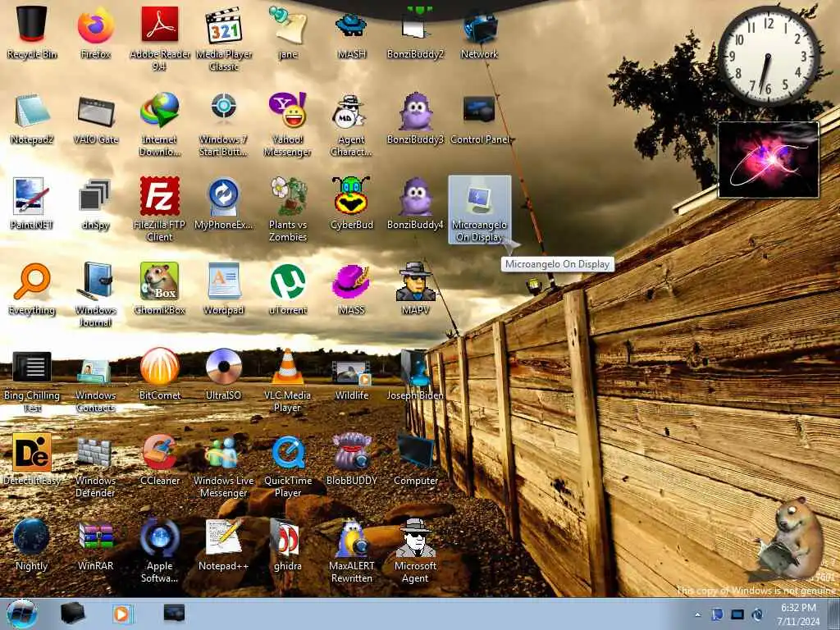This screenshot has width=840, height=630.
Task: Select the ChomikBox icon
Action: coord(160,290)
